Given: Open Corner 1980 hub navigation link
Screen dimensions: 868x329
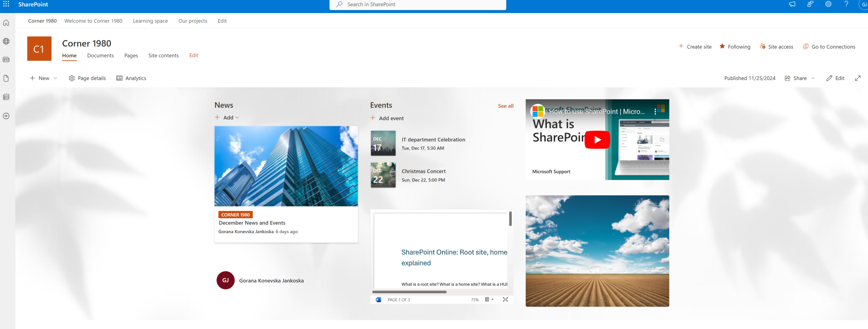Looking at the screenshot, I should [42, 21].
